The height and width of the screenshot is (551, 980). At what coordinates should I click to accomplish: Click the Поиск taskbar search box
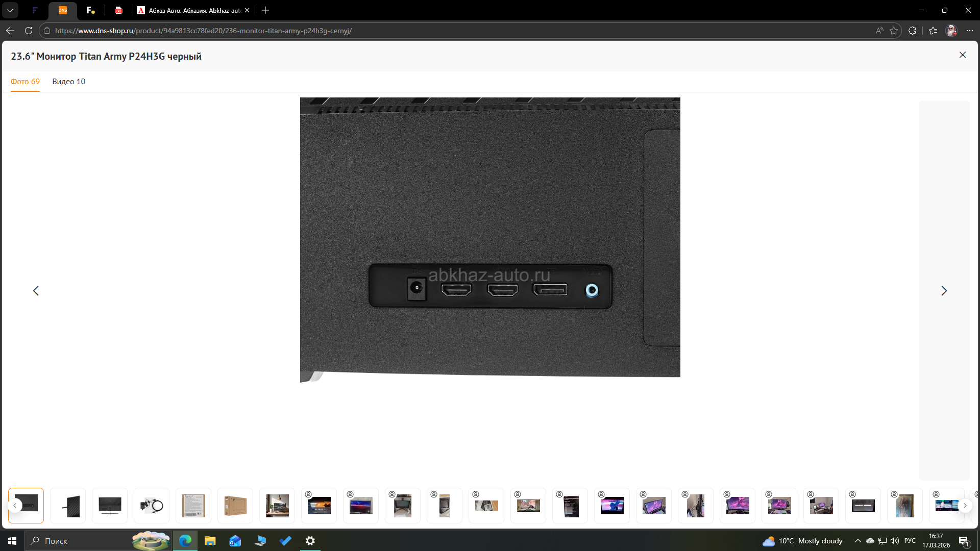tap(77, 541)
